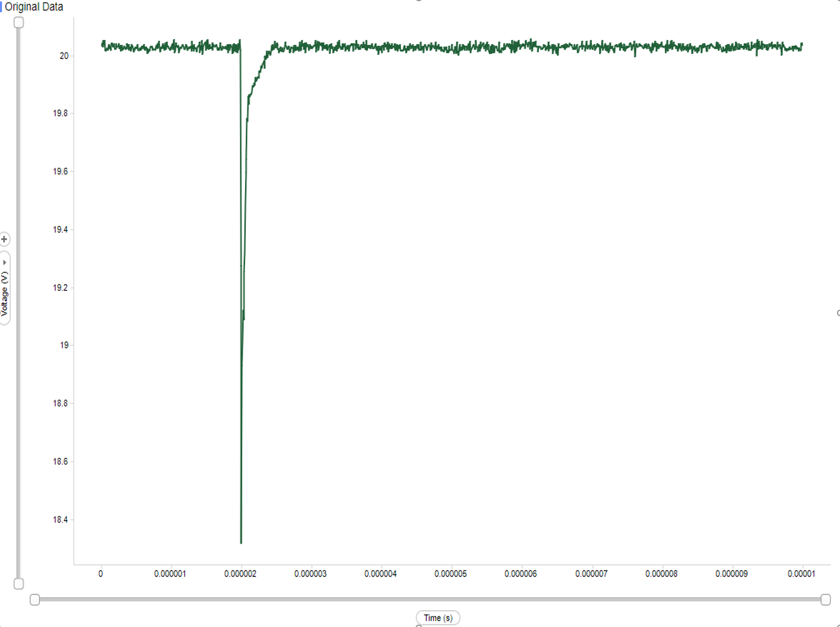Click the 20 voltage axis tick label
840x627 pixels.
pos(64,56)
